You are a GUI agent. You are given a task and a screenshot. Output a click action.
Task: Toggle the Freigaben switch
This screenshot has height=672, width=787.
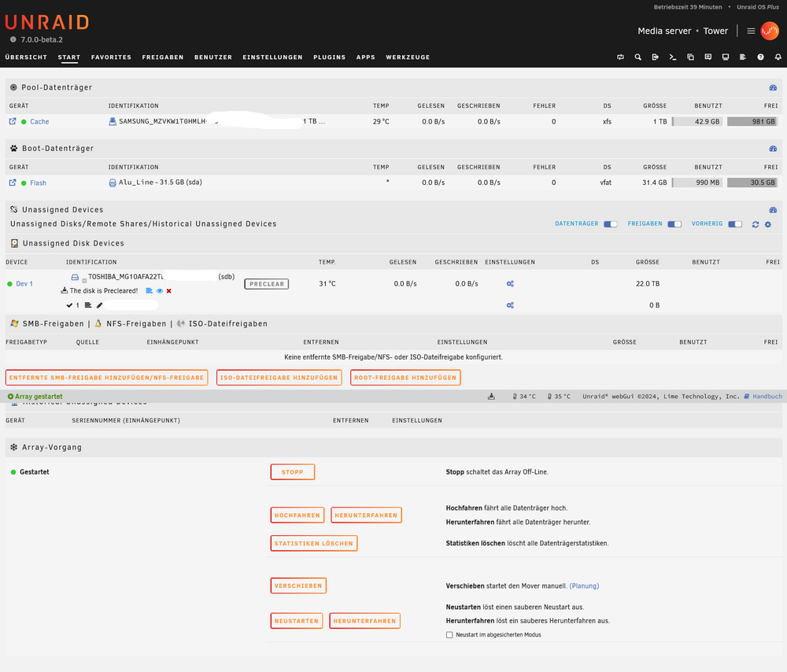pyautogui.click(x=674, y=224)
